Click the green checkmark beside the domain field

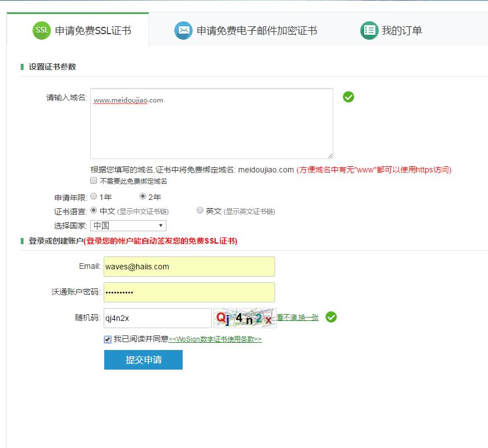(x=348, y=97)
